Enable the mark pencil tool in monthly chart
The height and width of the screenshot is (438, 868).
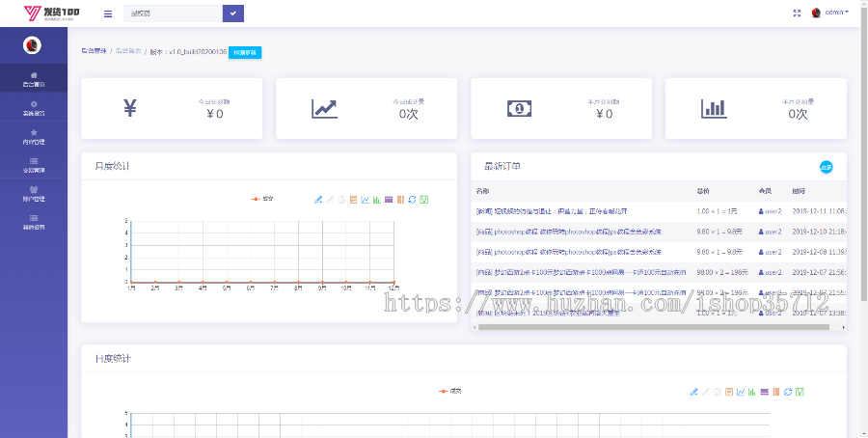tap(317, 200)
